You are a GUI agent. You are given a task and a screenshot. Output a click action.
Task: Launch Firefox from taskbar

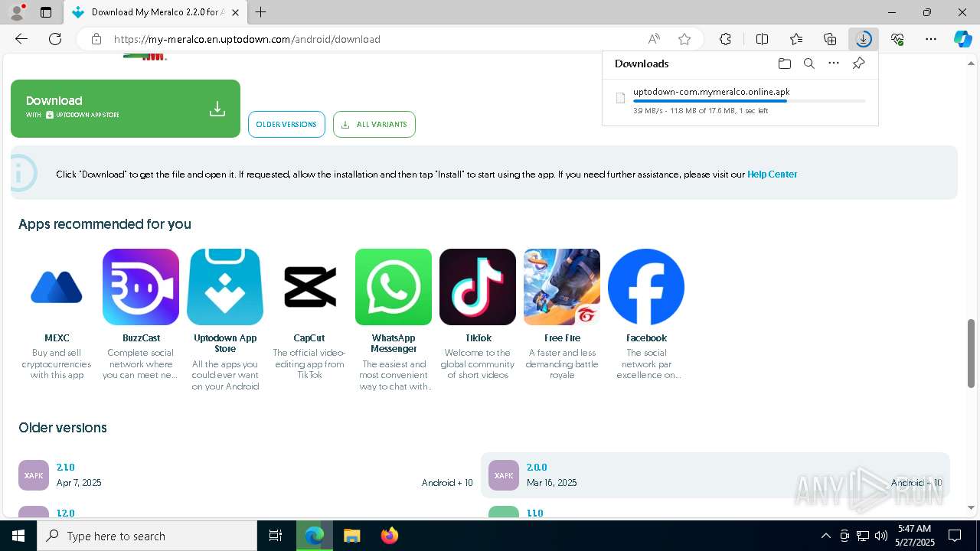tap(390, 536)
